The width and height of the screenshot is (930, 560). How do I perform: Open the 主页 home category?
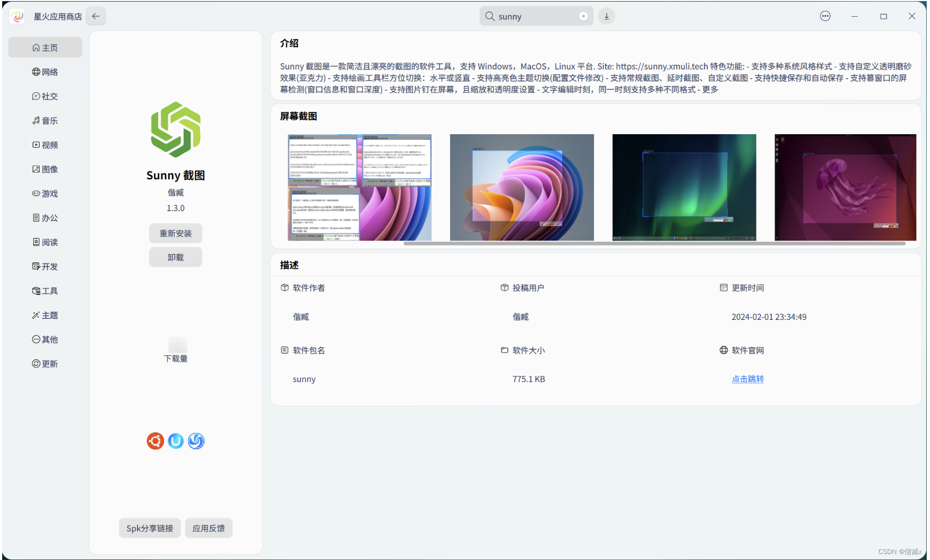[x=45, y=47]
